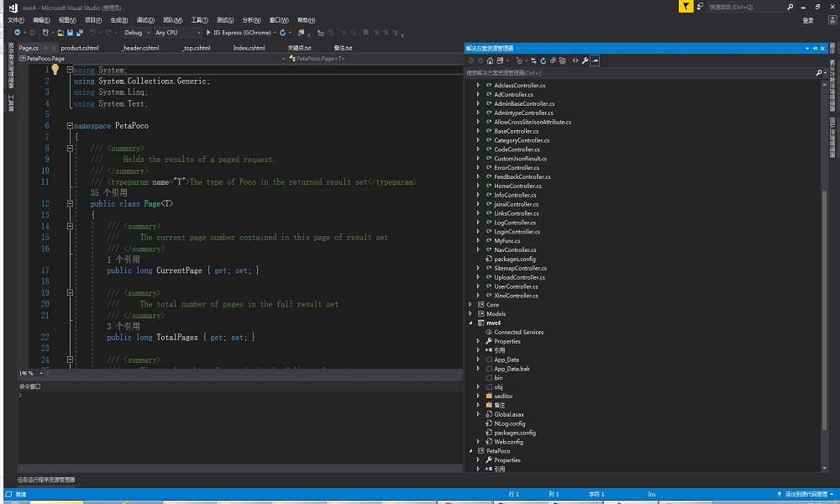840x504 pixels.
Task: Open the 帮助(H) menu
Action: click(306, 20)
